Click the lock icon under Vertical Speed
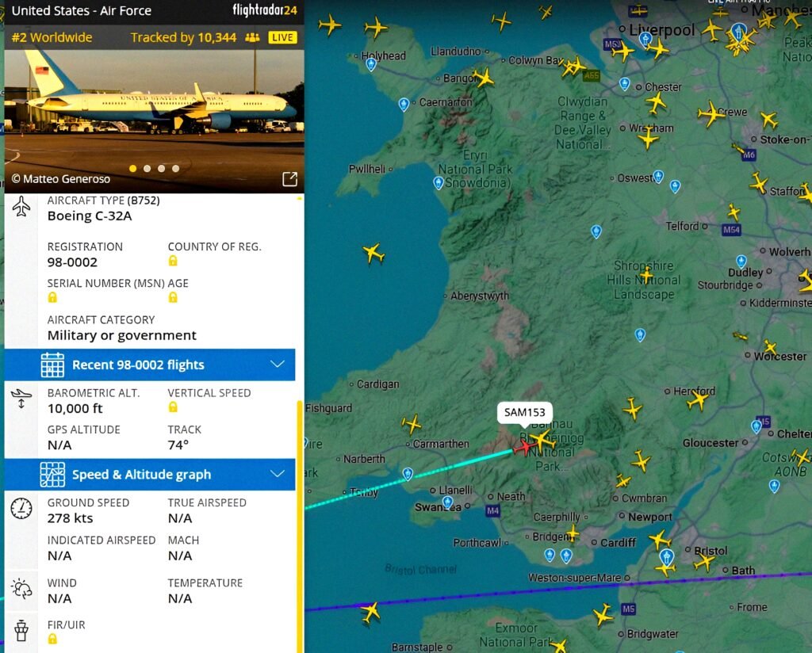This screenshot has width=812, height=653. coord(173,407)
